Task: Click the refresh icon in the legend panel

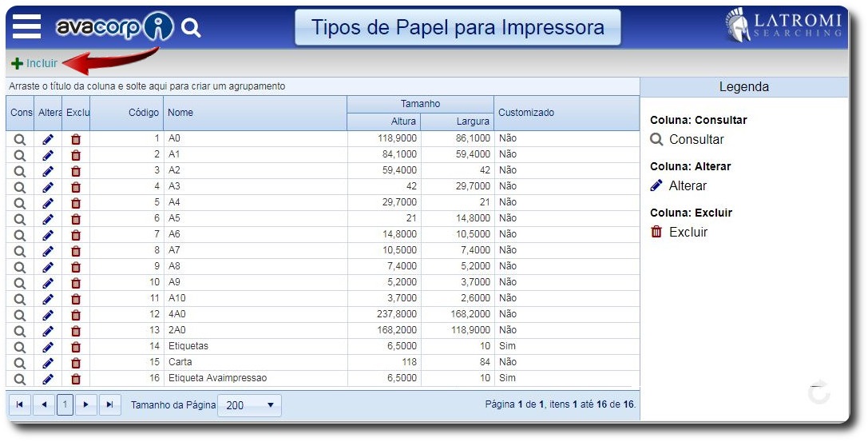Action: tap(818, 392)
